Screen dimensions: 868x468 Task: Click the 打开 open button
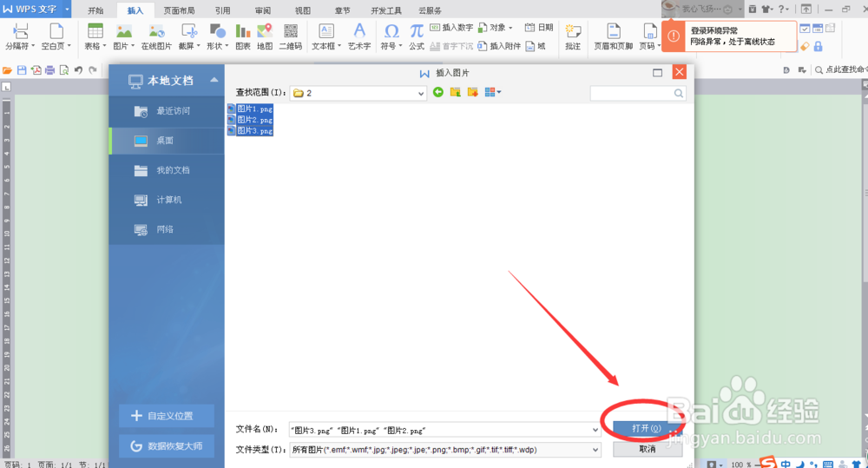(x=648, y=429)
